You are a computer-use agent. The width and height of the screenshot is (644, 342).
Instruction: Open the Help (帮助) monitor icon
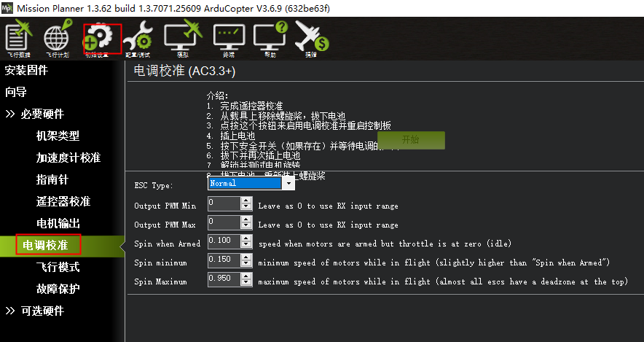click(x=270, y=39)
